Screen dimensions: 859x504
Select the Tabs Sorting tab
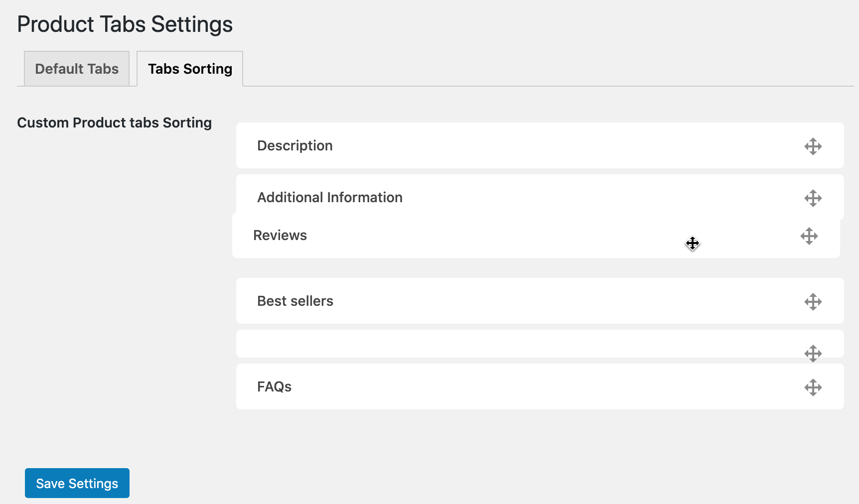pos(189,69)
